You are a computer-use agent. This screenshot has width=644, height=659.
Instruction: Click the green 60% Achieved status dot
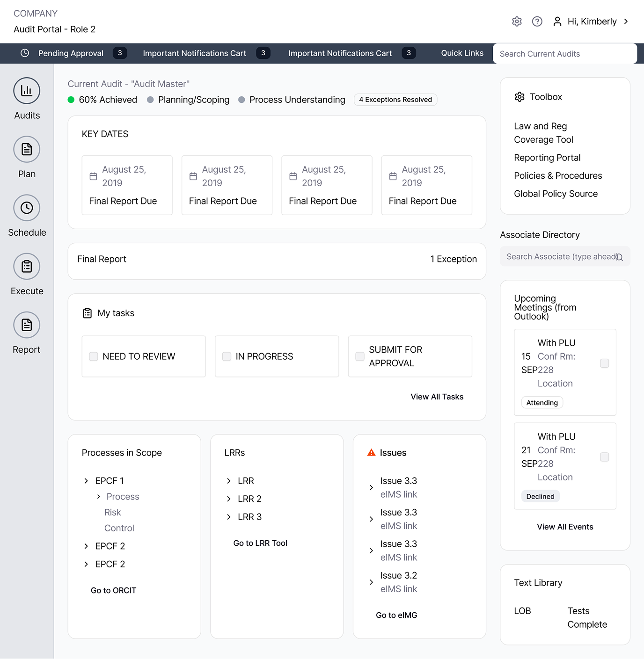pos(71,100)
